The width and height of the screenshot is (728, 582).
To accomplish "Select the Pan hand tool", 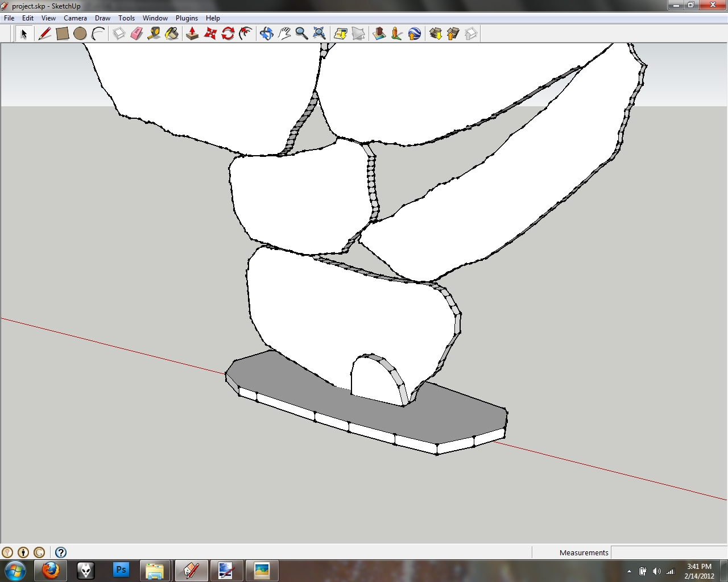I will pyautogui.click(x=284, y=34).
